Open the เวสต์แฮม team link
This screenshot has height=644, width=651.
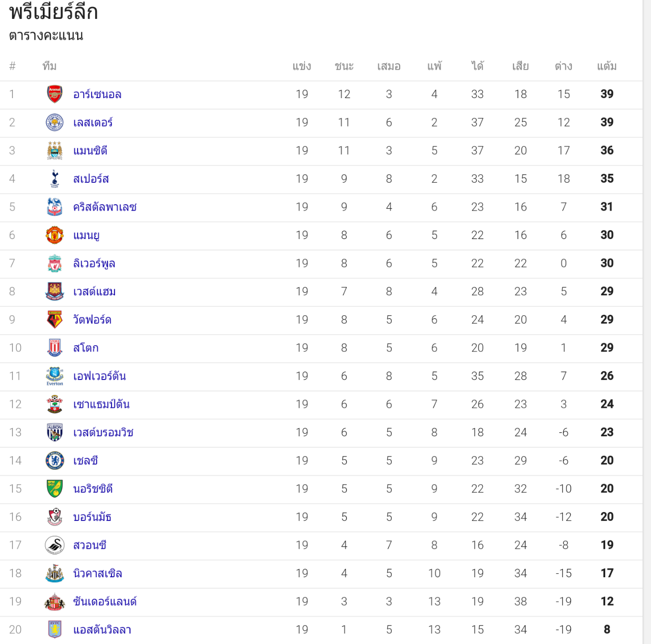[95, 292]
